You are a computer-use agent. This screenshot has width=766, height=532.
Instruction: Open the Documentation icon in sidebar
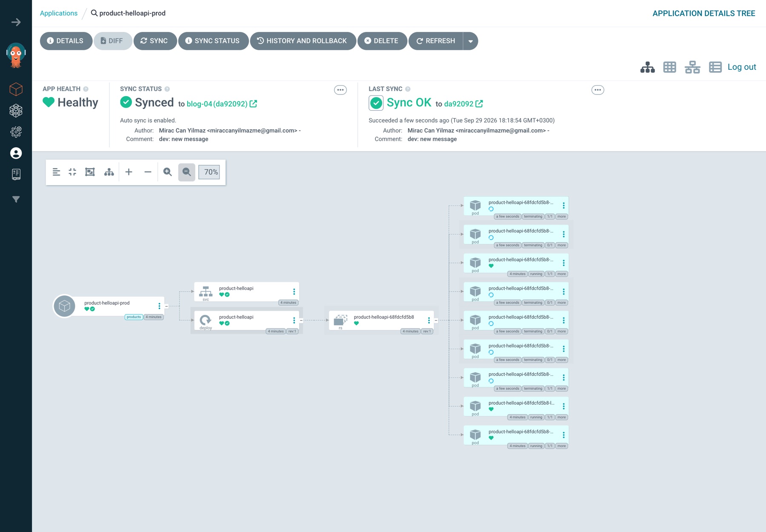coord(16,174)
